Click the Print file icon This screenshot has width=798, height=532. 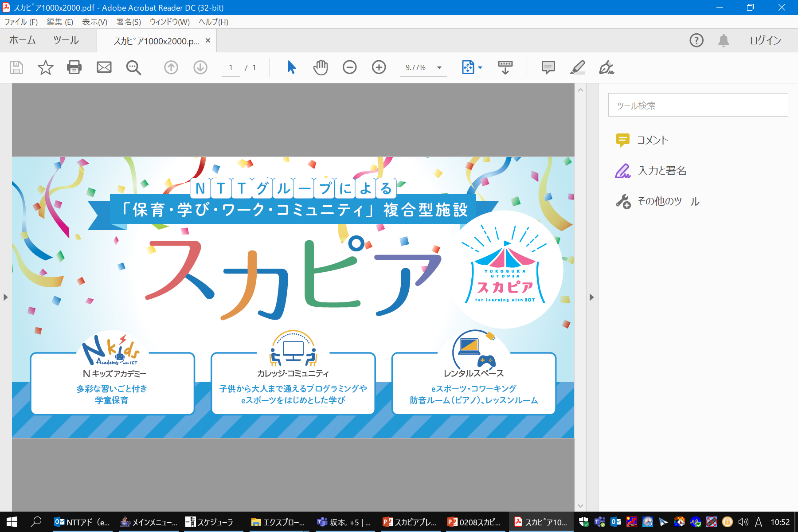(x=74, y=67)
